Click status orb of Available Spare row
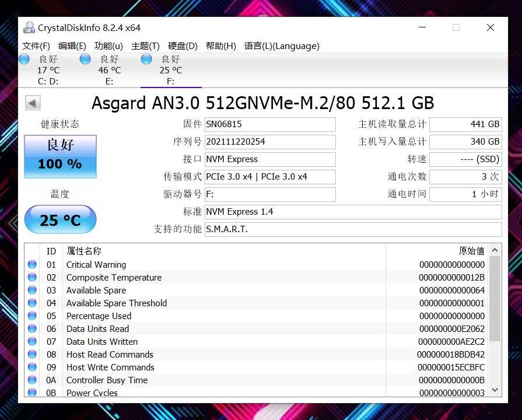This screenshot has height=420, width=522. coord(32,290)
